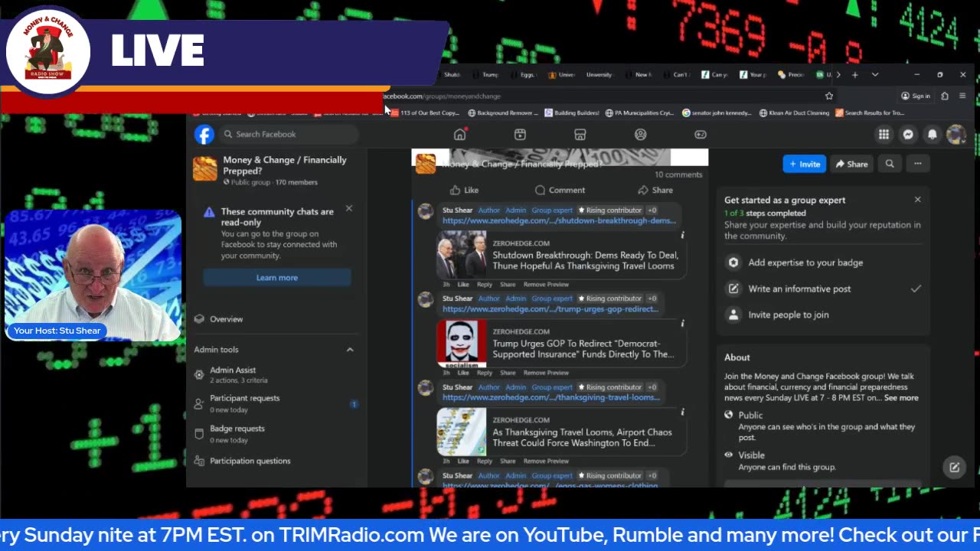Open the Facebook menu grid icon

[x=884, y=135]
